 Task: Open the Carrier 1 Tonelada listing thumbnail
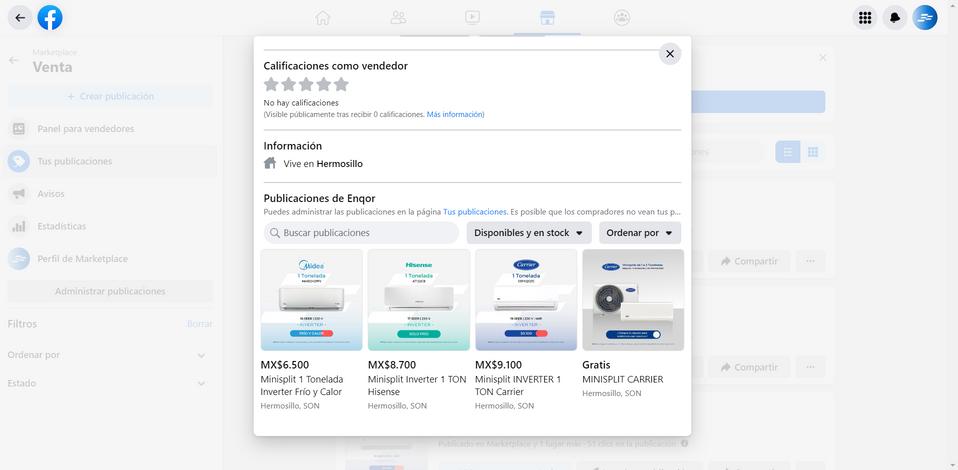pyautogui.click(x=526, y=299)
